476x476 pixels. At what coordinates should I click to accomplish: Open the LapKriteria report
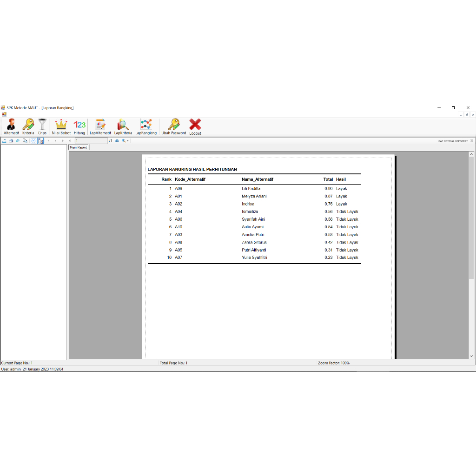click(123, 126)
